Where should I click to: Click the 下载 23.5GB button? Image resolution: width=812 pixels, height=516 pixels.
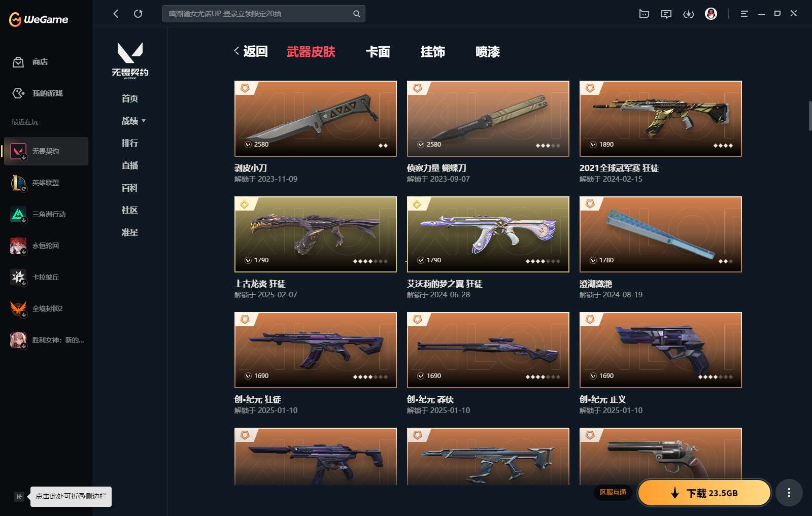[x=704, y=493]
